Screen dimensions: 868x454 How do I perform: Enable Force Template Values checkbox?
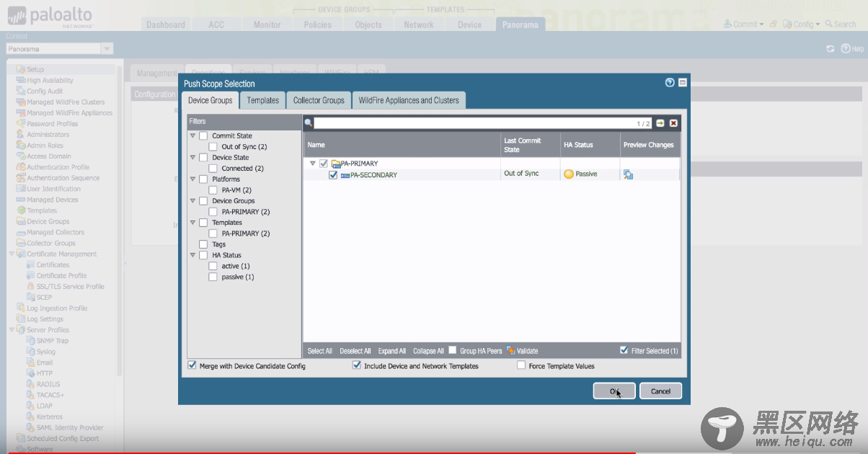[x=521, y=365]
